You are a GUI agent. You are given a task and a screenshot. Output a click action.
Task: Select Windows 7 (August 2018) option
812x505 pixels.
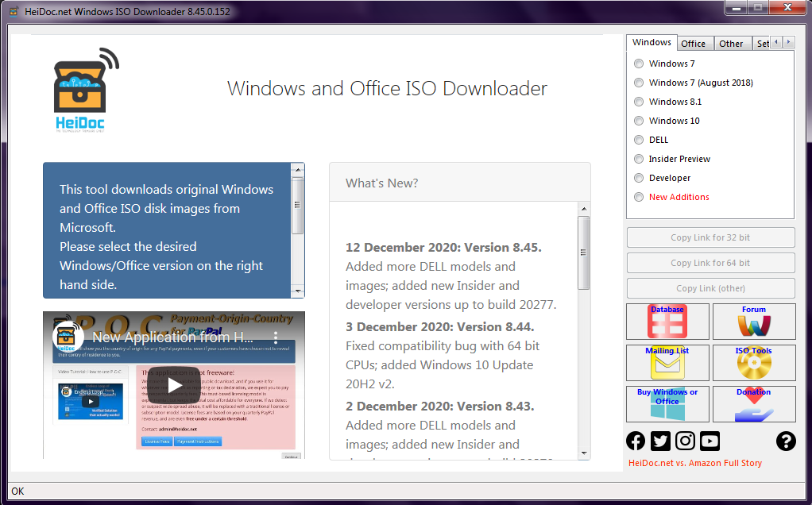click(694, 83)
